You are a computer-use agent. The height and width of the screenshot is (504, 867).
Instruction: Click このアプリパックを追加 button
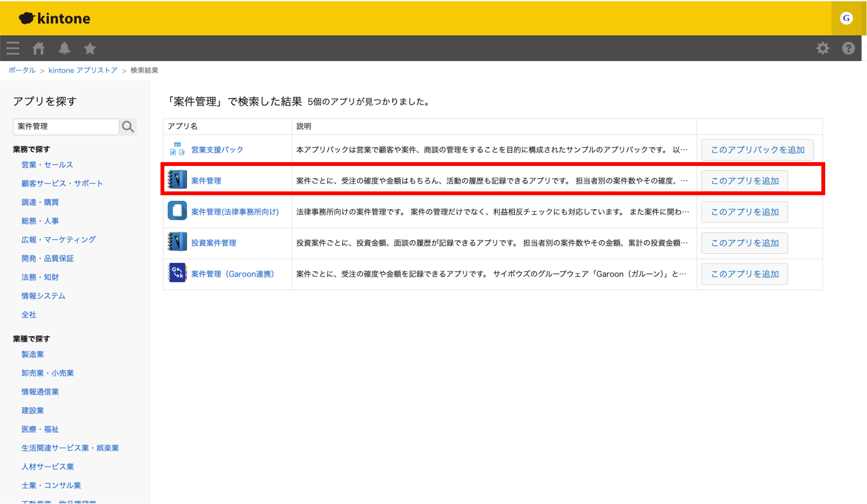(x=757, y=150)
